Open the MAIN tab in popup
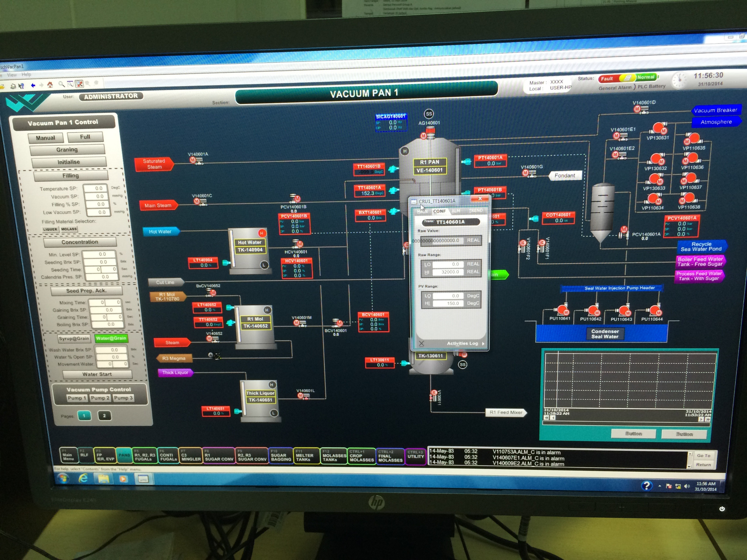This screenshot has height=560, width=747. pos(422,212)
